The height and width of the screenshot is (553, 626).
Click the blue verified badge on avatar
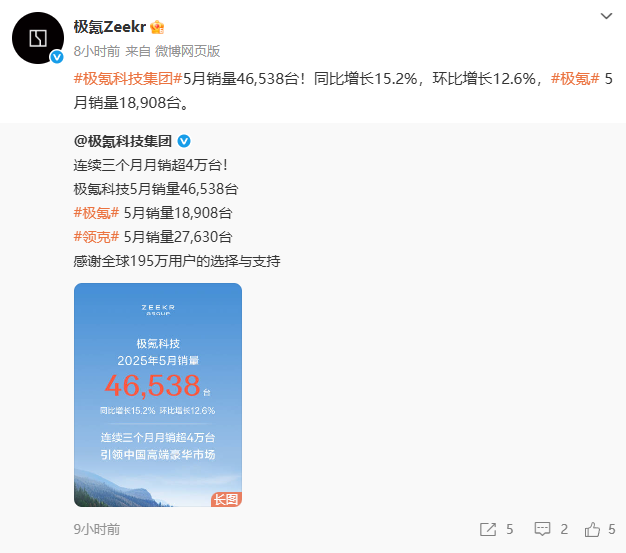(x=57, y=57)
